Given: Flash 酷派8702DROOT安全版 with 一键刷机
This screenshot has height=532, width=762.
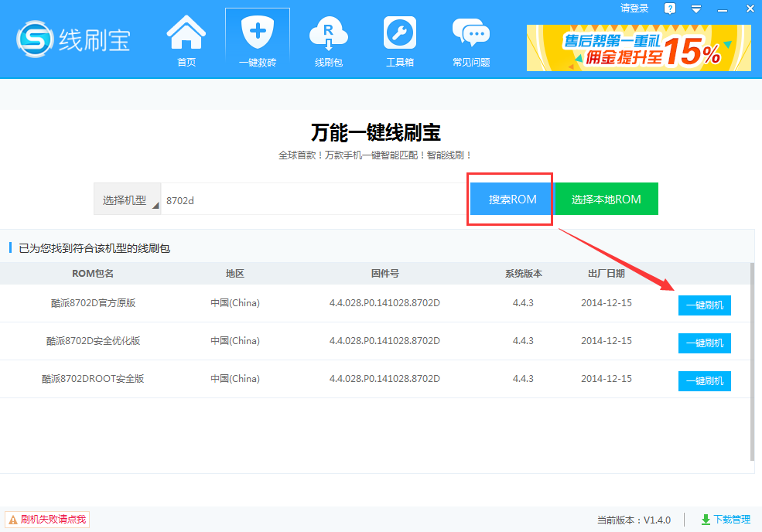Looking at the screenshot, I should [704, 380].
